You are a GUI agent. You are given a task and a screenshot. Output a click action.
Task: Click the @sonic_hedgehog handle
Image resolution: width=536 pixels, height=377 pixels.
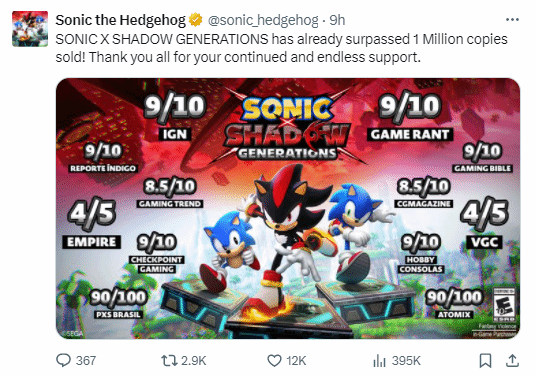point(263,21)
